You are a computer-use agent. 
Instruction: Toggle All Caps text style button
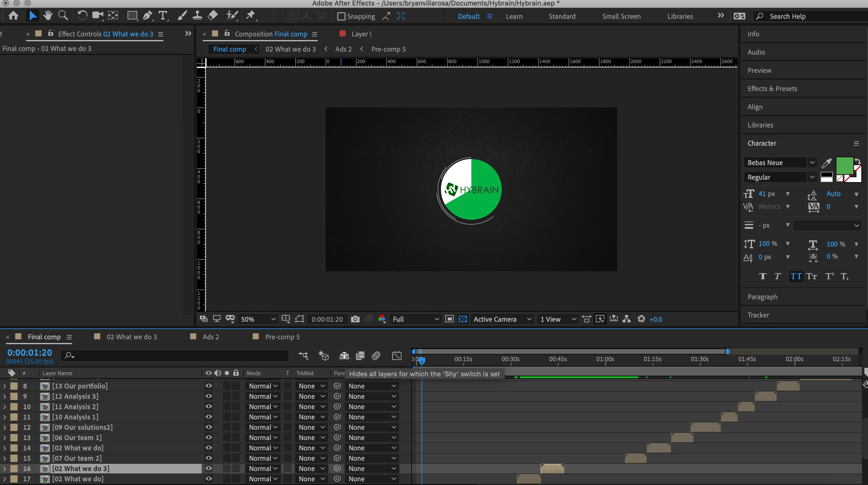pyautogui.click(x=796, y=276)
